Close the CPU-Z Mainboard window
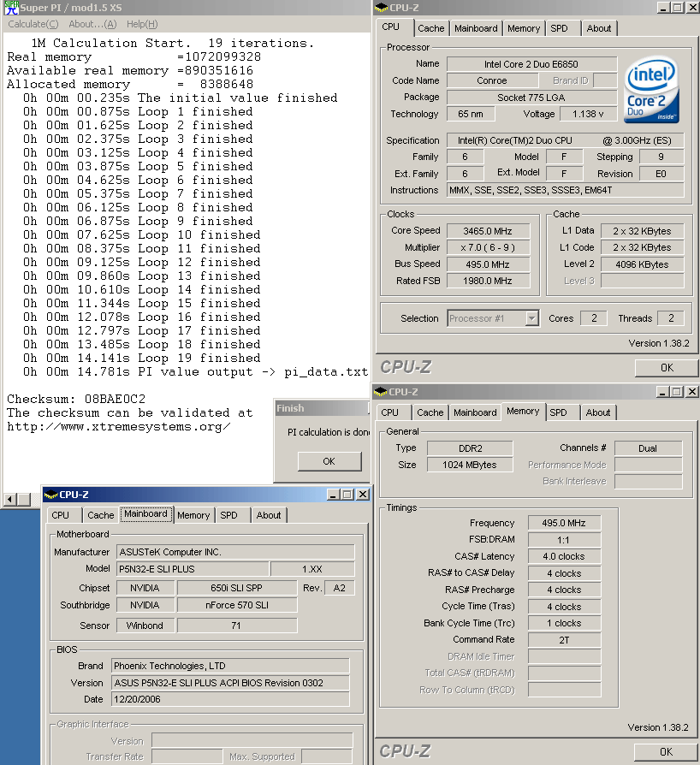 tap(363, 495)
